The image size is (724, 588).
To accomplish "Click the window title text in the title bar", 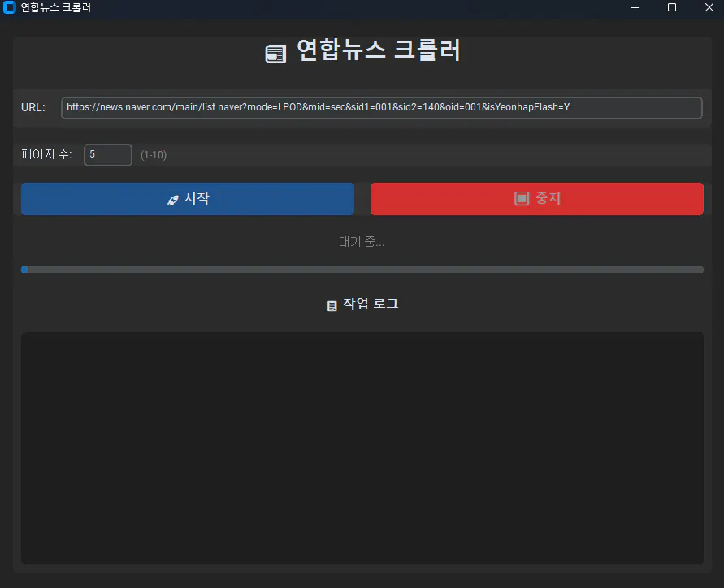I will pos(56,7).
